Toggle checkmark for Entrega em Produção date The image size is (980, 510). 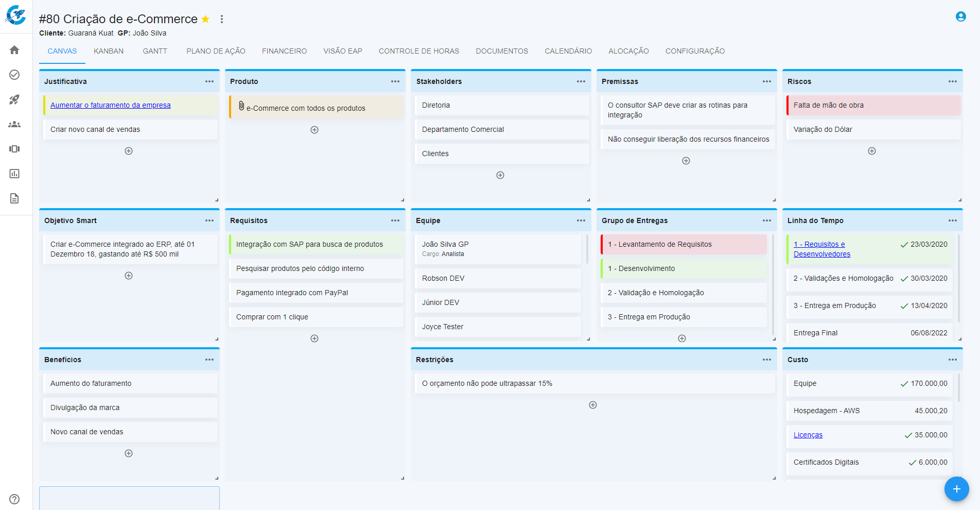point(904,306)
